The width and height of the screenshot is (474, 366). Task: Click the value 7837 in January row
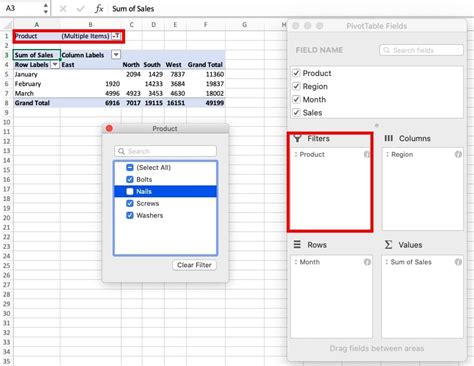(x=175, y=74)
